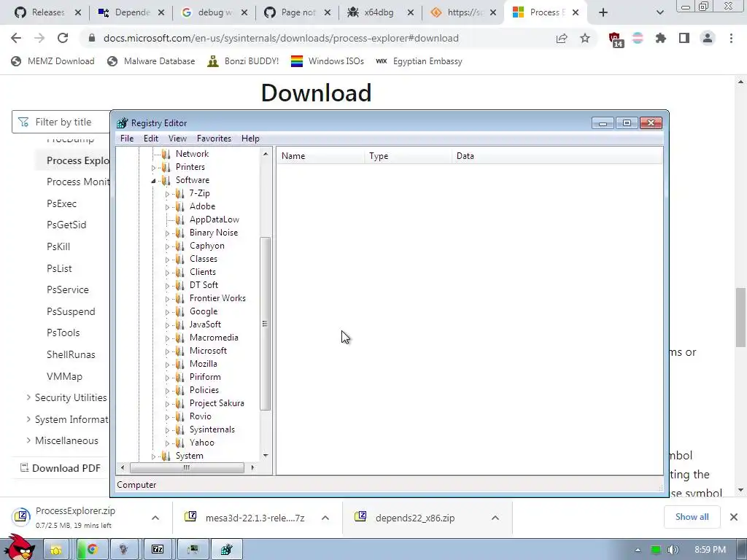
Task: Open the File menu in Registry Editor
Action: 127,139
